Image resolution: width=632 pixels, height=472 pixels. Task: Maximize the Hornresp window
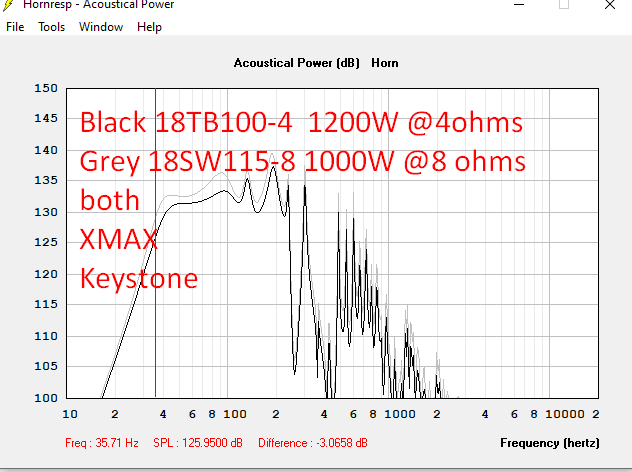pyautogui.click(x=564, y=4)
